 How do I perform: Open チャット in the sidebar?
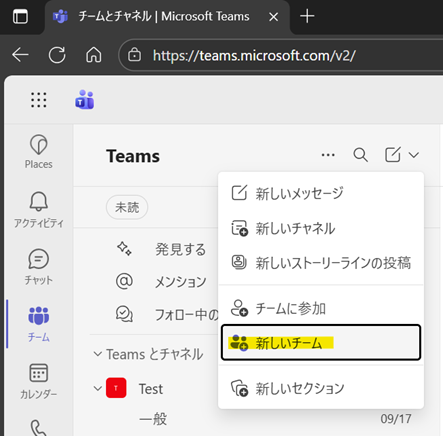pos(39,267)
